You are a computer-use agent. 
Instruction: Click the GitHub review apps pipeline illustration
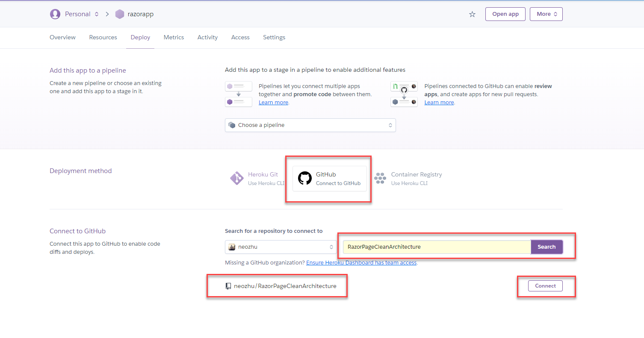(x=404, y=94)
